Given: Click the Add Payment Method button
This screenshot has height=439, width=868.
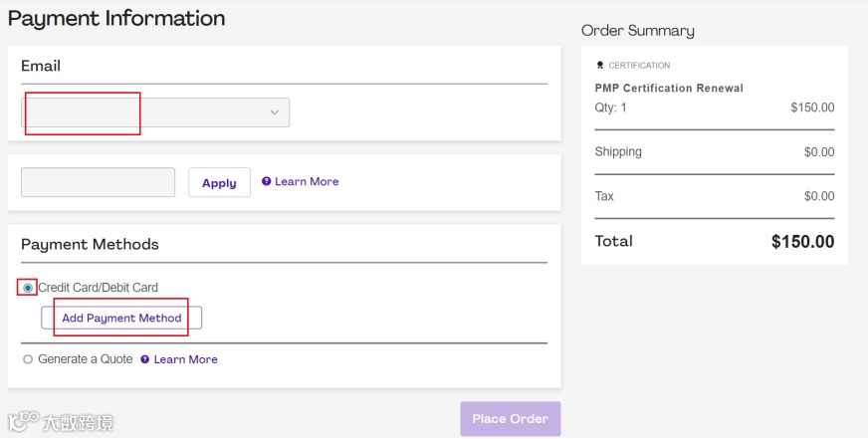Looking at the screenshot, I should click(121, 318).
